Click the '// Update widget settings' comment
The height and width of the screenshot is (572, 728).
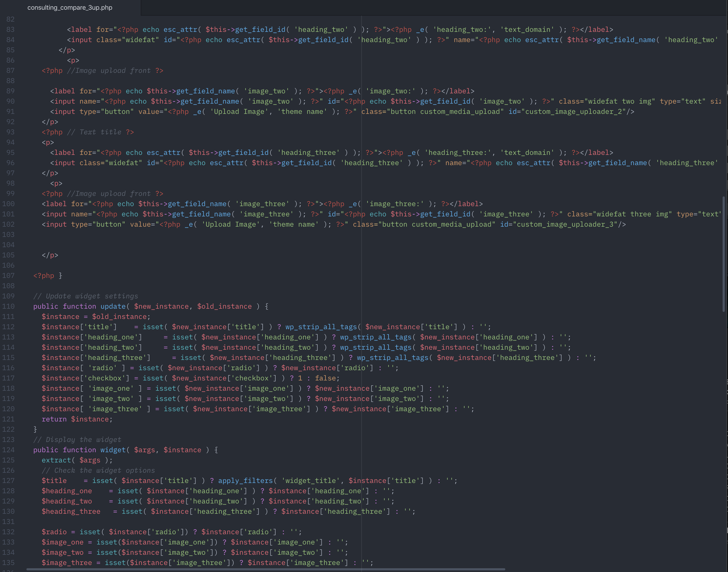(85, 296)
